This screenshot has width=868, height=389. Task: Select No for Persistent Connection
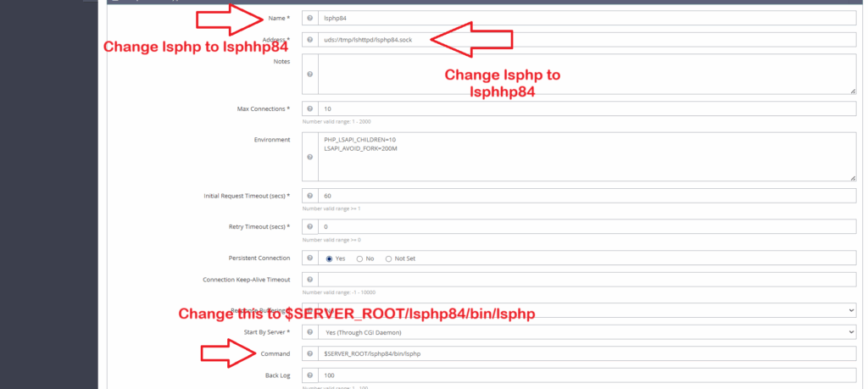coord(359,258)
